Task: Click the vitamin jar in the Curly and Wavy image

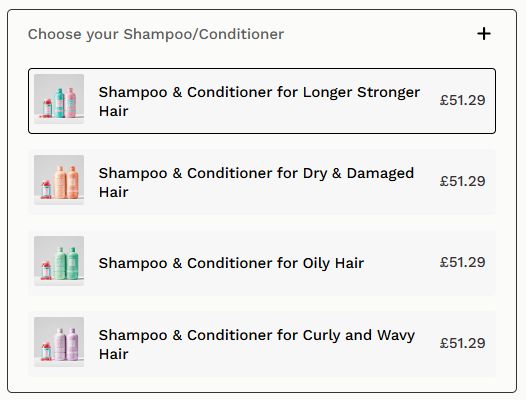Action: [46, 351]
